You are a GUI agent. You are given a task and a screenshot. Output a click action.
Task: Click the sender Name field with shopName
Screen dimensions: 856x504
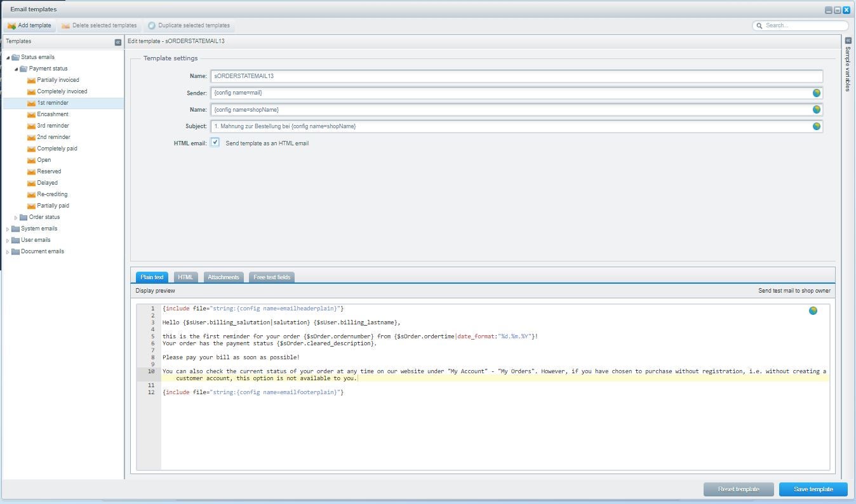516,110
